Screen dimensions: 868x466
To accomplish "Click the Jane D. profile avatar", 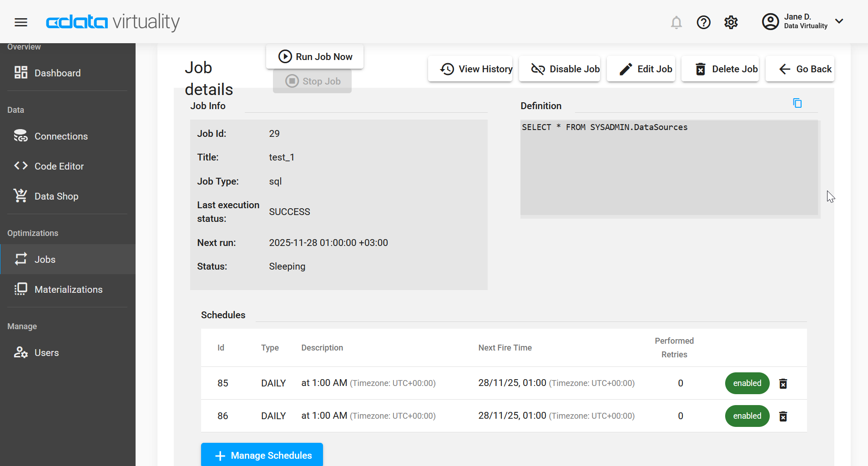I will pos(770,21).
